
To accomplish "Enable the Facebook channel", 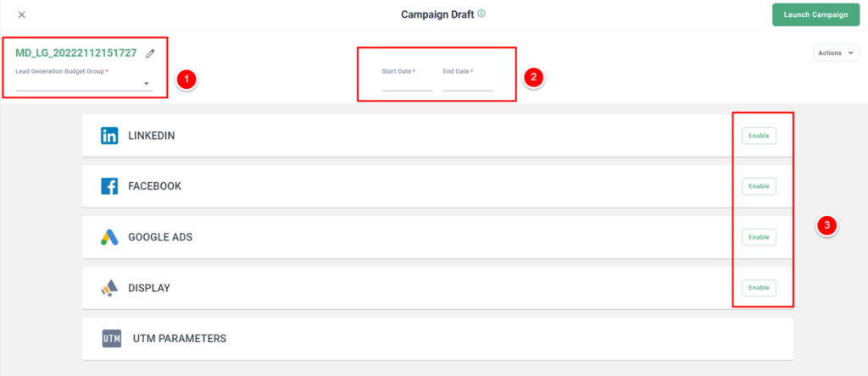I will tap(759, 186).
